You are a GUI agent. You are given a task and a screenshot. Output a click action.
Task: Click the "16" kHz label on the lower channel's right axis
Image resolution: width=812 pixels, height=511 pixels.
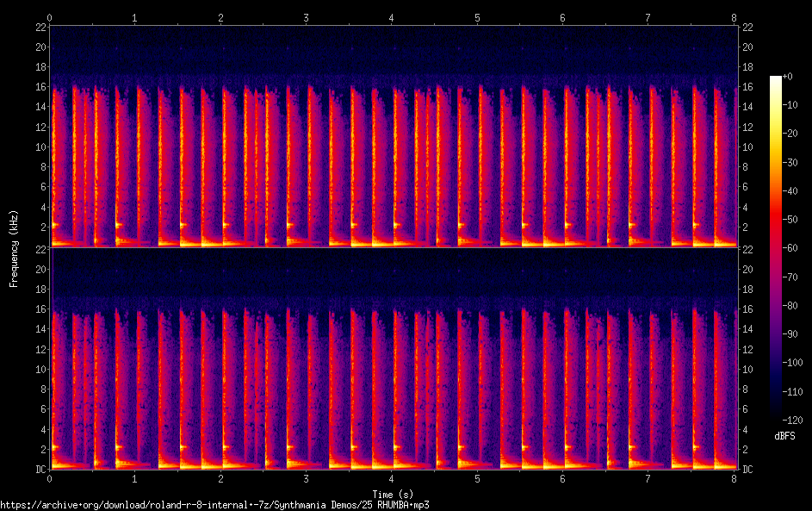(747, 308)
